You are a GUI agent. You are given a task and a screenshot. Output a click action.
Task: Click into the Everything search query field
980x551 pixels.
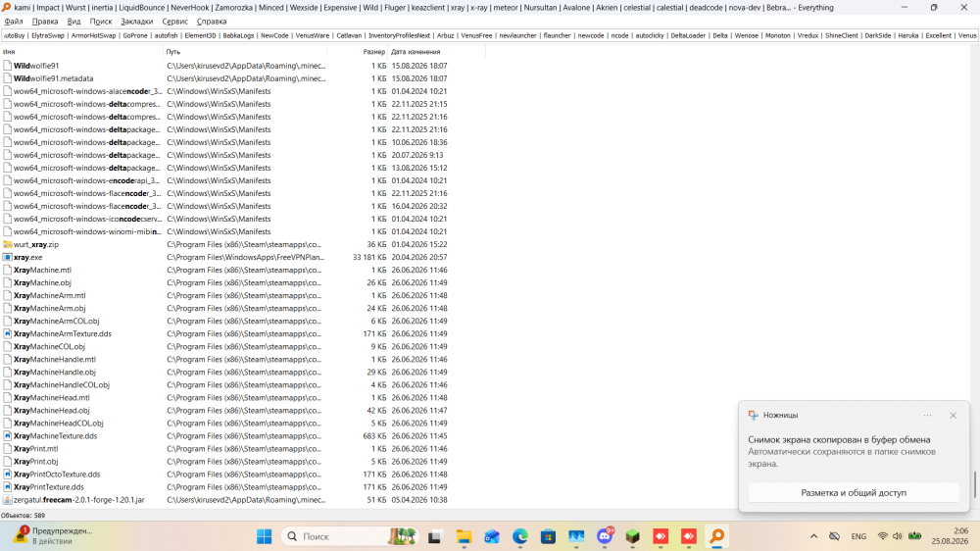490,35
